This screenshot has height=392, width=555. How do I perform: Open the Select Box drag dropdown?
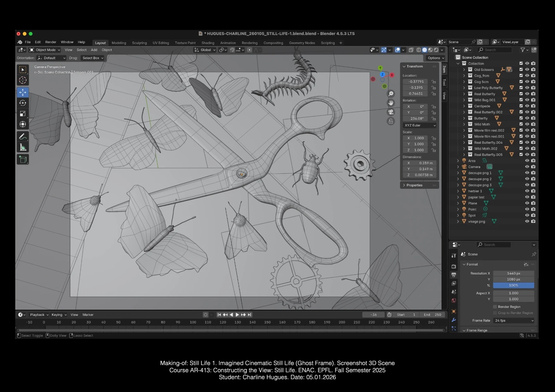(93, 58)
